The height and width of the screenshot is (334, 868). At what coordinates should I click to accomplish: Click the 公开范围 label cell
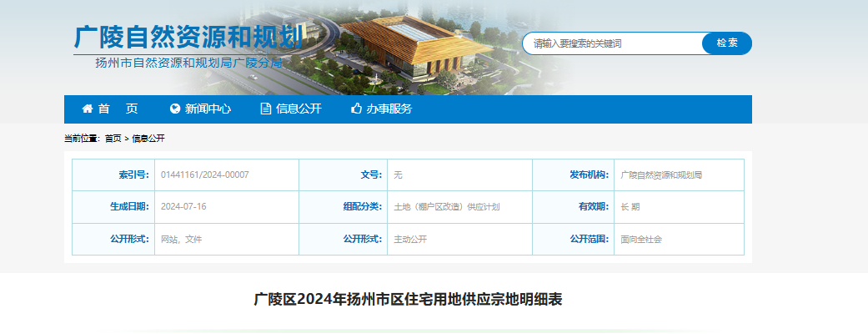(574, 239)
